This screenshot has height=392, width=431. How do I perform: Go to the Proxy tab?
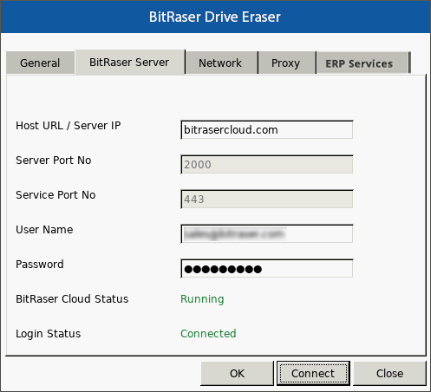click(x=286, y=63)
